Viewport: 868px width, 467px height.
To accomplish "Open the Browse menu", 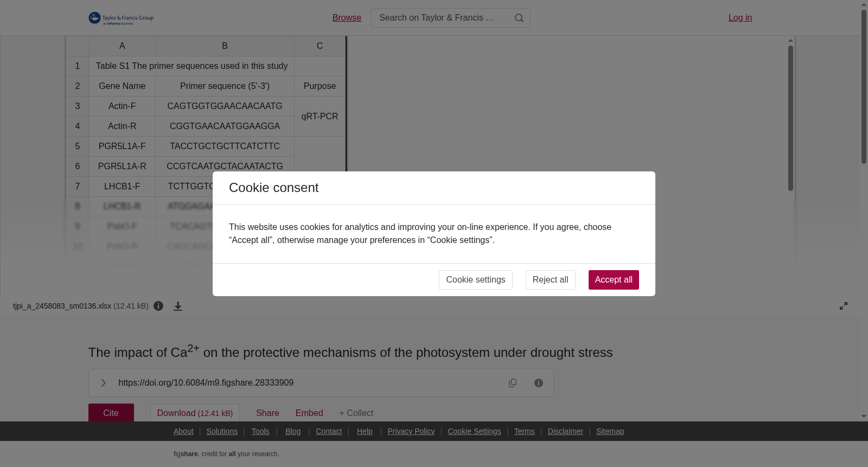I will pos(347,18).
